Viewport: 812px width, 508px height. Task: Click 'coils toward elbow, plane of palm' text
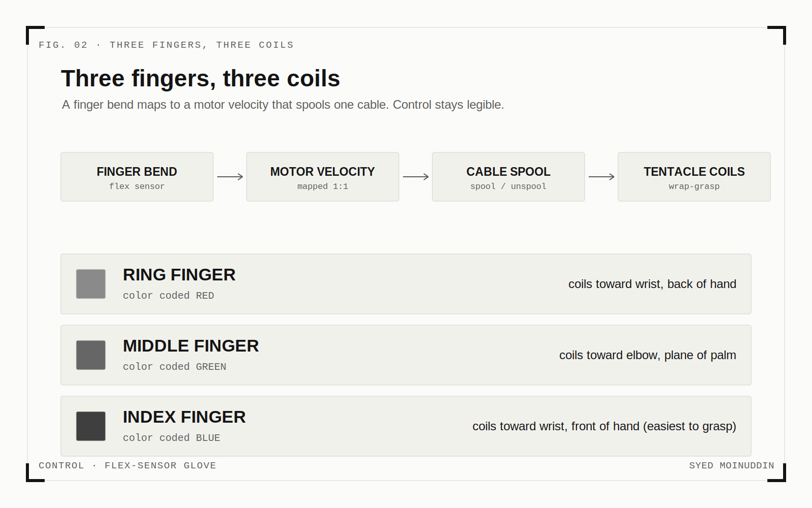coord(648,355)
